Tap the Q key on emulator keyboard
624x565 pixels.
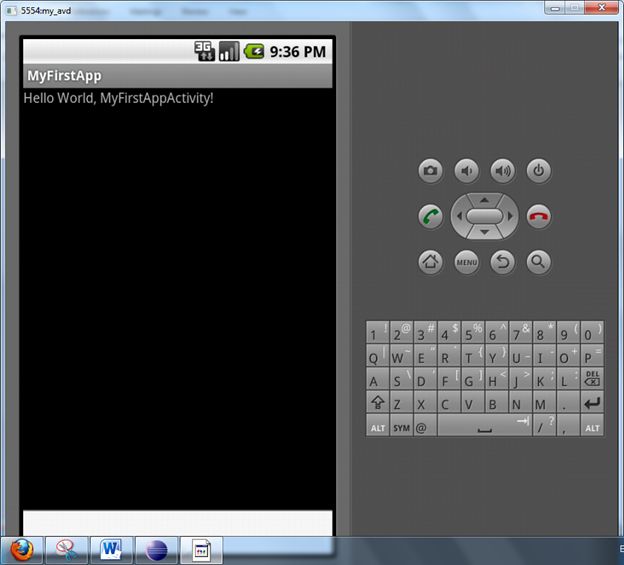(378, 356)
